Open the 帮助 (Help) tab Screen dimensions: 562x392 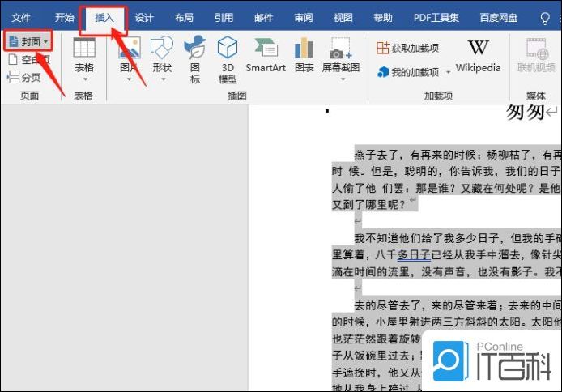point(383,18)
